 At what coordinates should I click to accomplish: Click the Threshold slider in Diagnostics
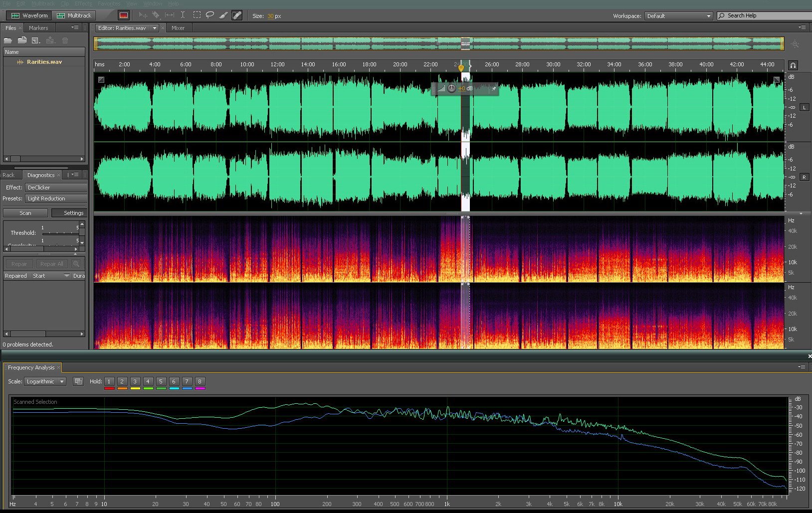[60, 233]
